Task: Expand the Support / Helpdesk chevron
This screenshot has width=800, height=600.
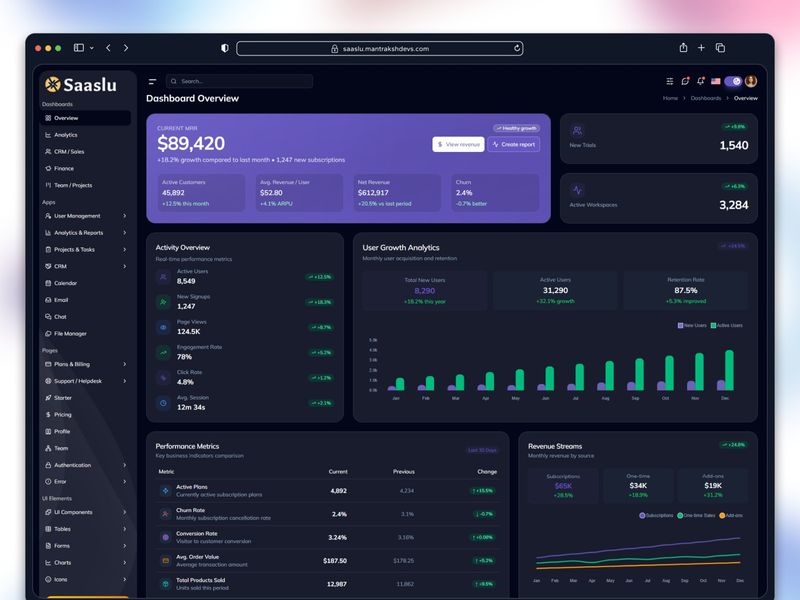Action: click(x=124, y=381)
